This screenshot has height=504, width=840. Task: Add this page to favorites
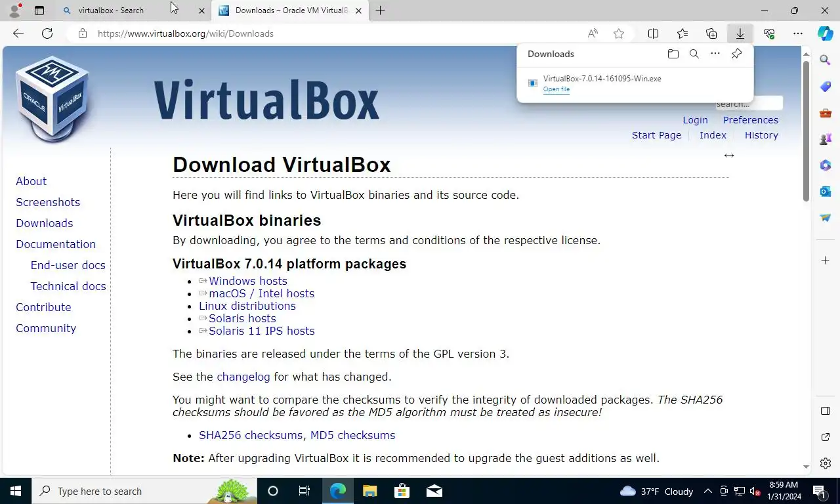(619, 33)
